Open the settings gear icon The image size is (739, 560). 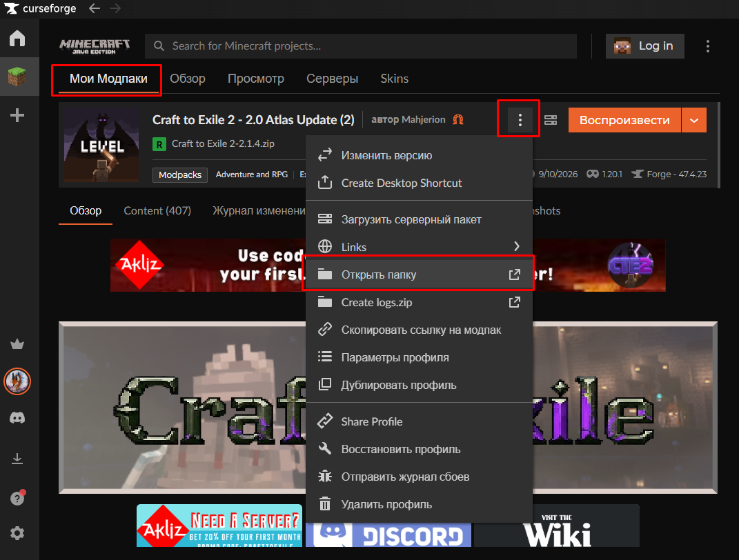(x=17, y=533)
